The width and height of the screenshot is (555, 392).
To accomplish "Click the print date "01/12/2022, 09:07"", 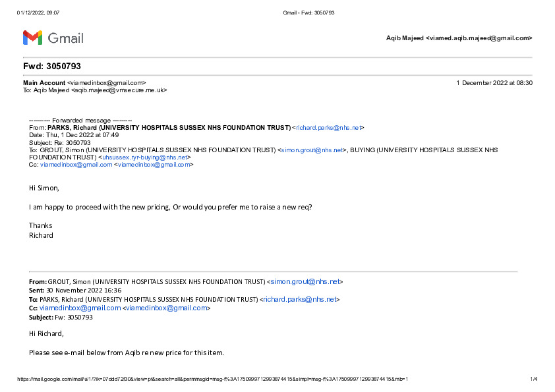I will click(x=38, y=13).
